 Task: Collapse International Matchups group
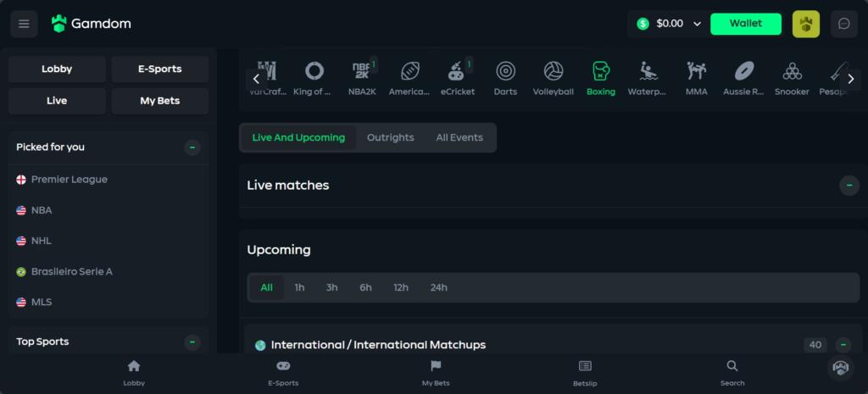(x=843, y=346)
